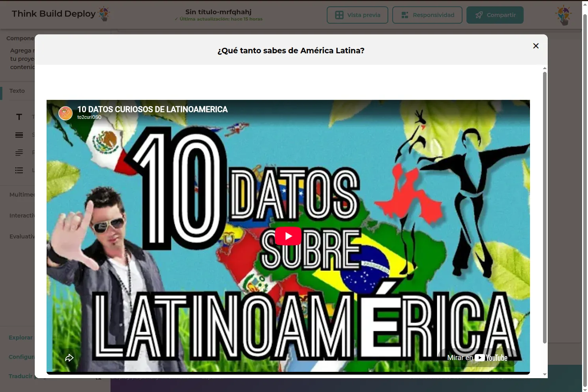588x392 pixels.
Task: Click the to2curiOSO channel avatar
Action: (x=66, y=113)
